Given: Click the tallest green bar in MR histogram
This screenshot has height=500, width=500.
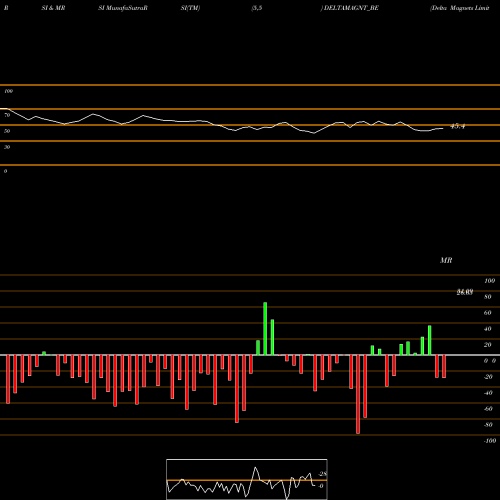Looking at the screenshot, I should 265,329.
